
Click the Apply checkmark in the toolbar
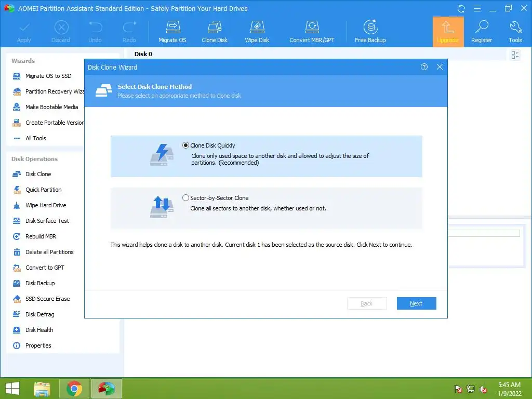[24, 32]
